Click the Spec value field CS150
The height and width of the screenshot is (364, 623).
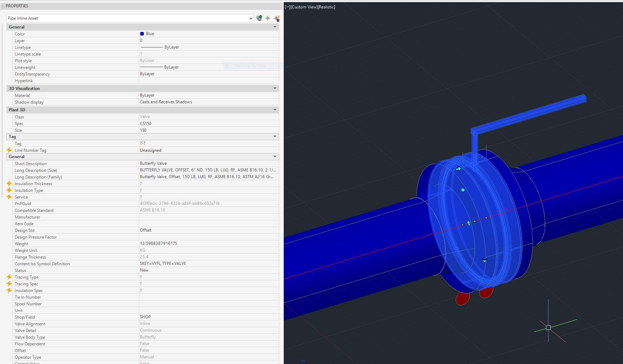click(146, 124)
